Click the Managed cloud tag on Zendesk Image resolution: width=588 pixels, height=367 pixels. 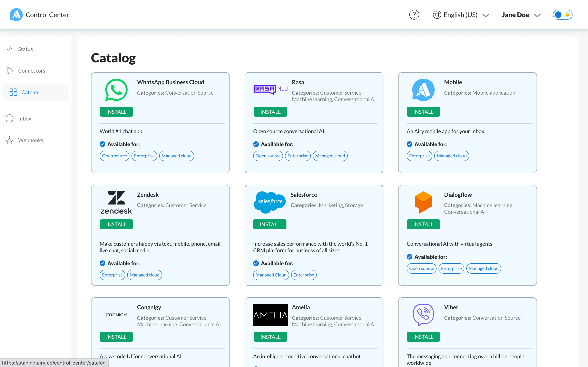pos(145,275)
